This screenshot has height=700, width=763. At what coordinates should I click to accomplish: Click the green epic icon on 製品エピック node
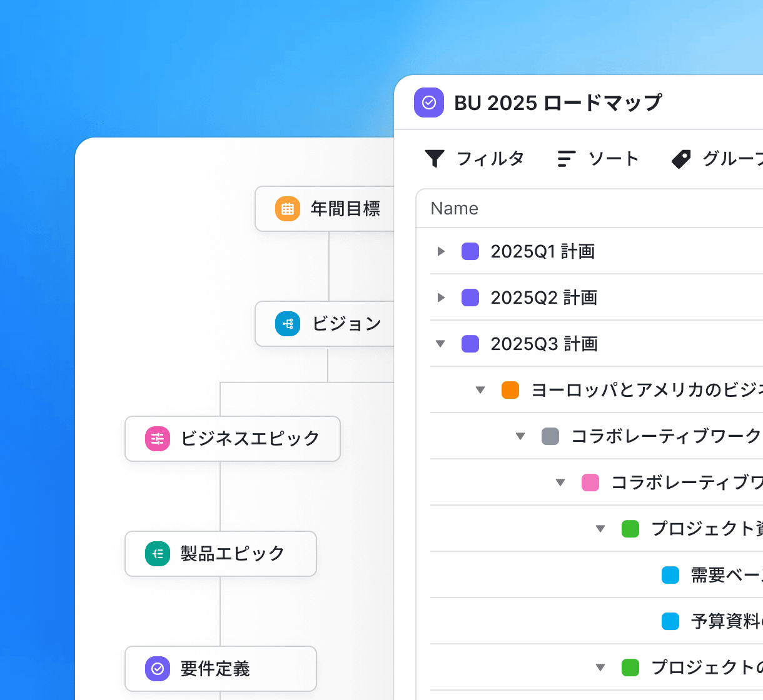[x=157, y=554]
